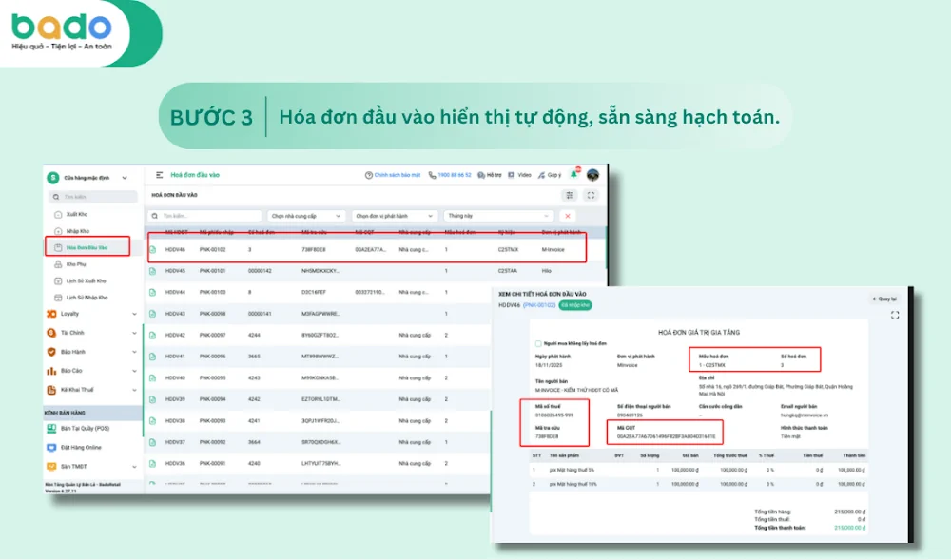Image resolution: width=951 pixels, height=560 pixels.
Task: Click the document icon on row HDDV36
Action: 153,464
